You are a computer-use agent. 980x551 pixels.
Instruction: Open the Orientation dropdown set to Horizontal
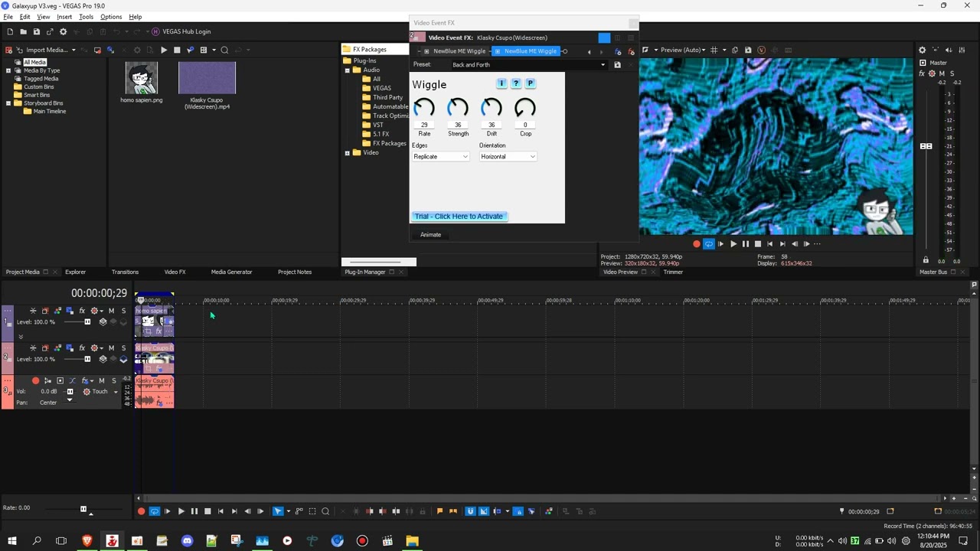tap(508, 157)
